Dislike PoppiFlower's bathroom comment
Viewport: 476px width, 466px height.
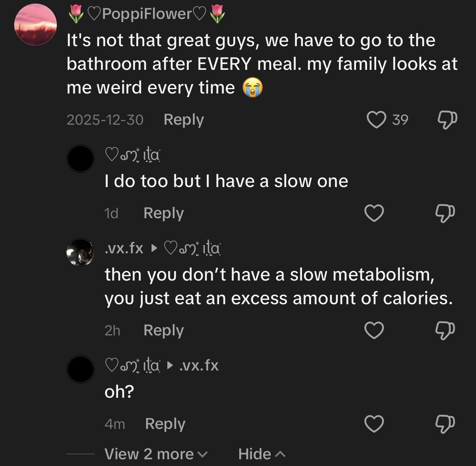point(447,119)
